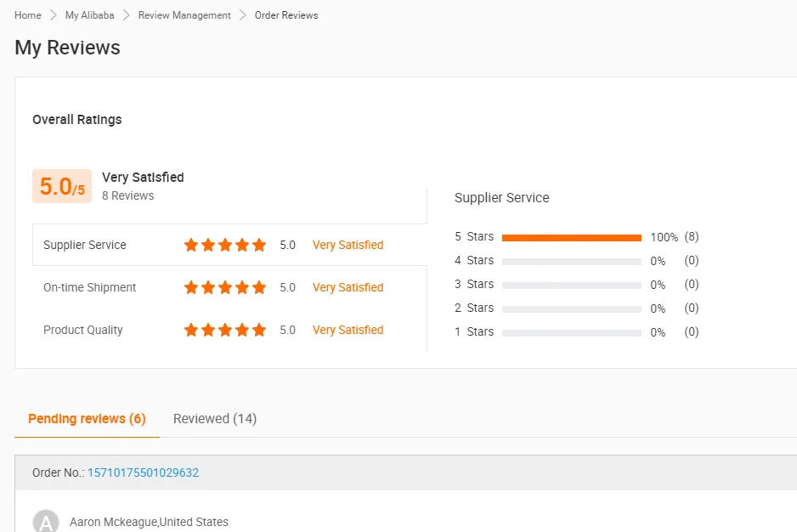Open the Reviewed (14) tab
Viewport: 797px width, 532px height.
pos(215,419)
